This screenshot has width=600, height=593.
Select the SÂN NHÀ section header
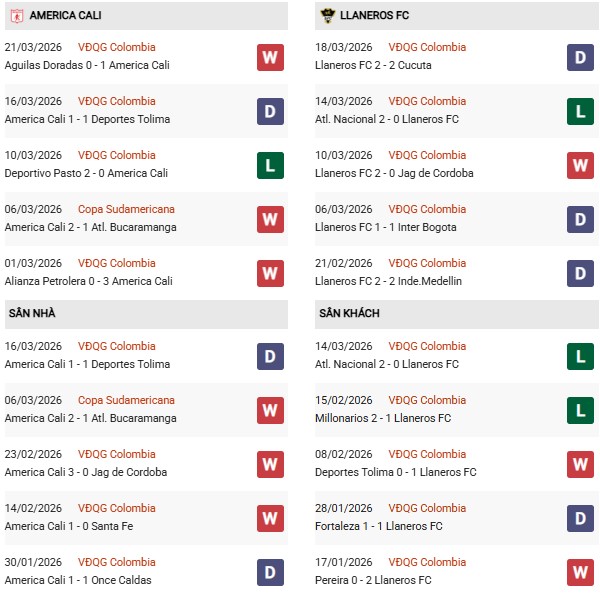pos(32,313)
